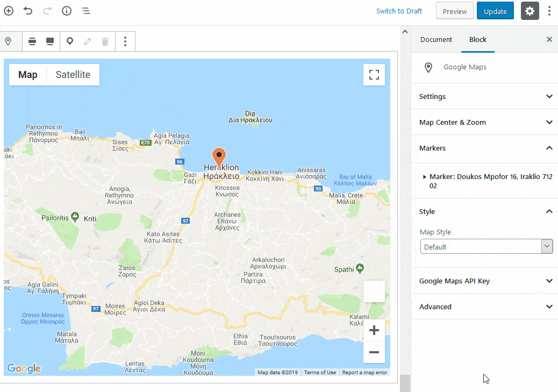Open Terms of Use link on map

(320, 373)
